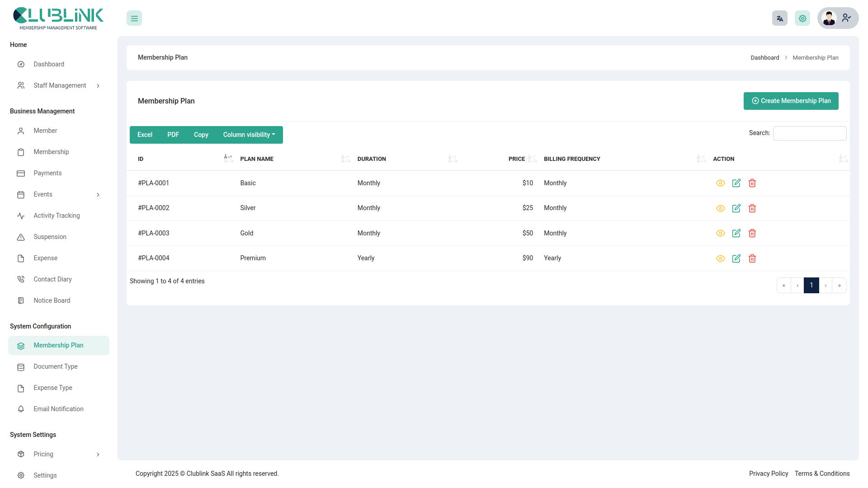Screen dimensions: 868x488
Task: Edit the Silver plan entry
Action: click(x=736, y=208)
